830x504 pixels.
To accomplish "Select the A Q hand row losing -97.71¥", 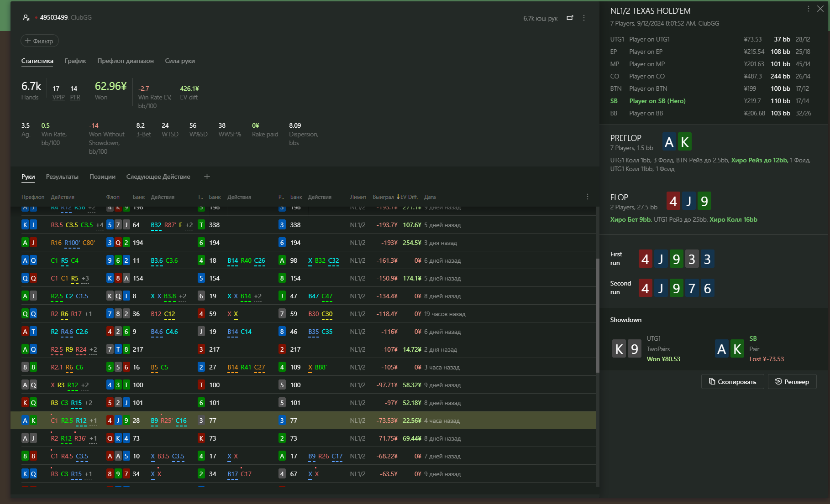I will [303, 385].
